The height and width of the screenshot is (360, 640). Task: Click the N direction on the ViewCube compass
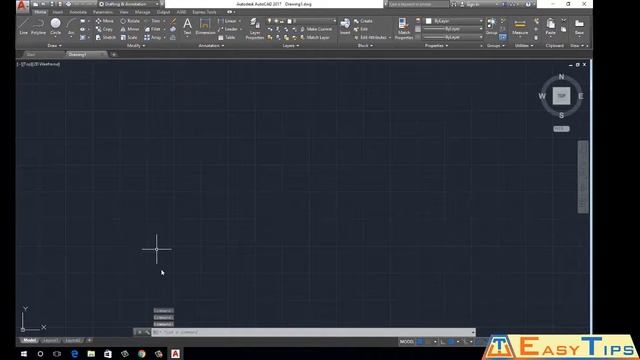(561, 77)
